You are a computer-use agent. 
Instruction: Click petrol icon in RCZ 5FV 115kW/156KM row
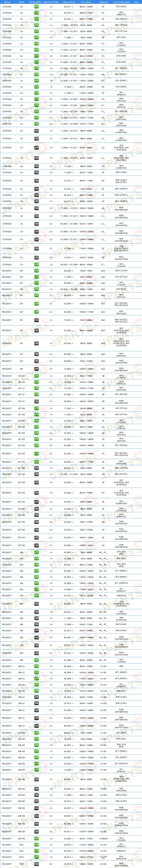(36, 845)
